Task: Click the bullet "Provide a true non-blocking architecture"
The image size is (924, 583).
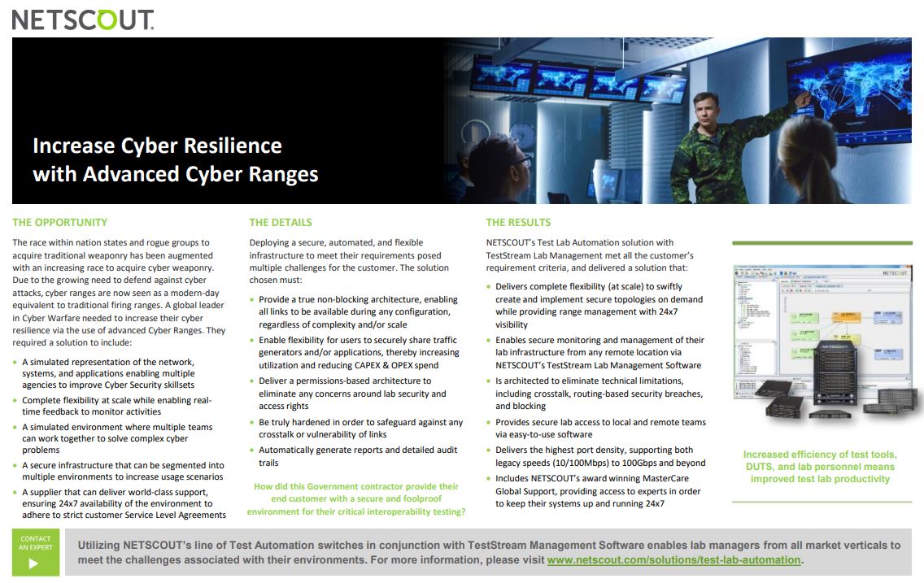Action: [358, 312]
